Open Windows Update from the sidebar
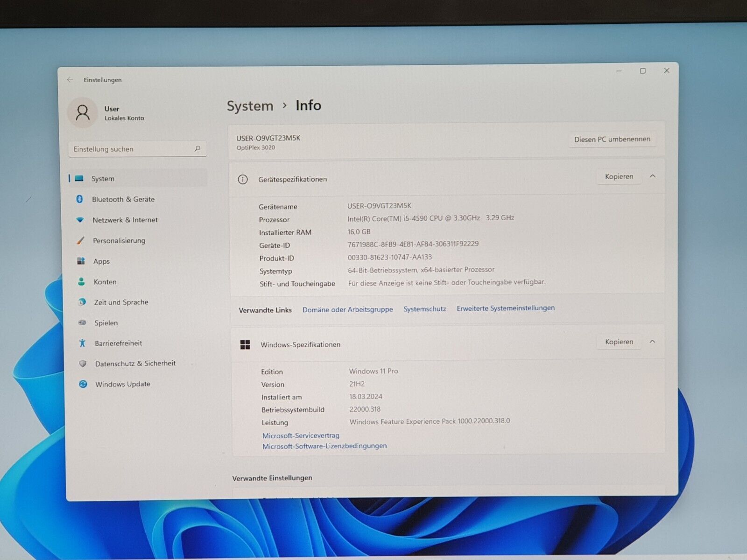 (x=122, y=384)
